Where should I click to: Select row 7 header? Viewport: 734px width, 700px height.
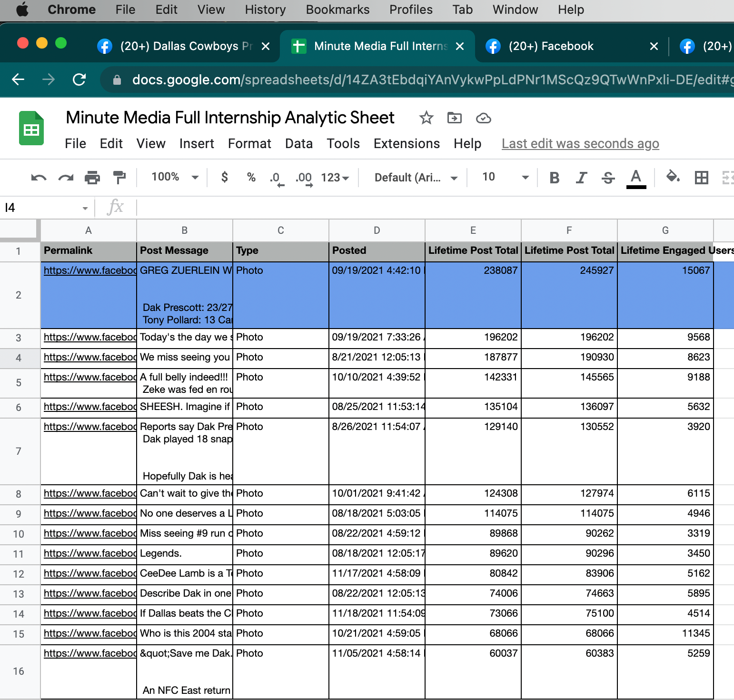click(x=19, y=451)
